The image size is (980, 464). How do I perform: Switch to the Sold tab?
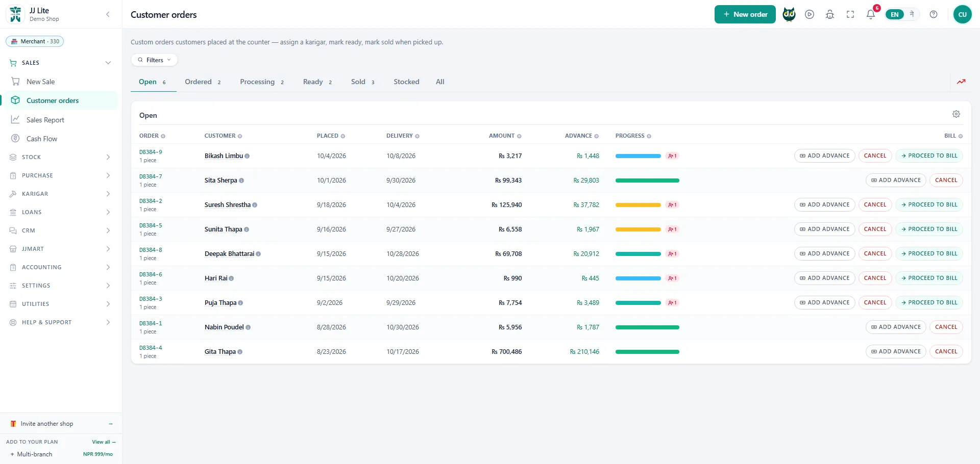tap(363, 82)
